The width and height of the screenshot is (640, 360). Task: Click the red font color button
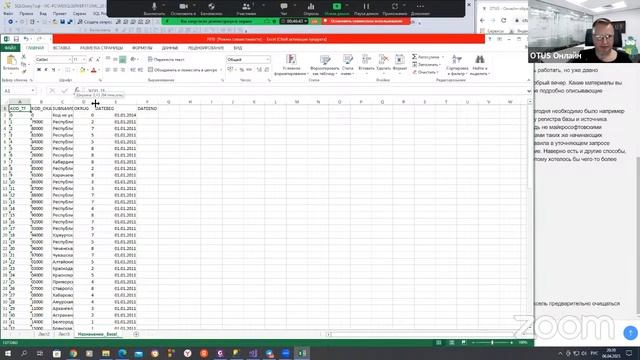tap(93, 70)
